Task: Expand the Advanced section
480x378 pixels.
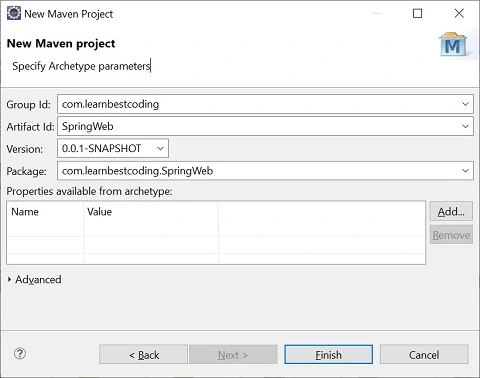Action: coord(9,279)
